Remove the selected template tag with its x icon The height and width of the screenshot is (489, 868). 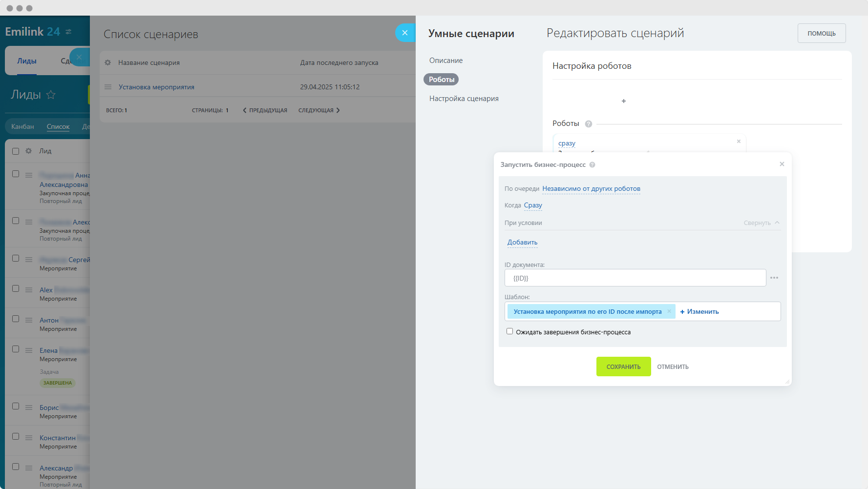[669, 311]
